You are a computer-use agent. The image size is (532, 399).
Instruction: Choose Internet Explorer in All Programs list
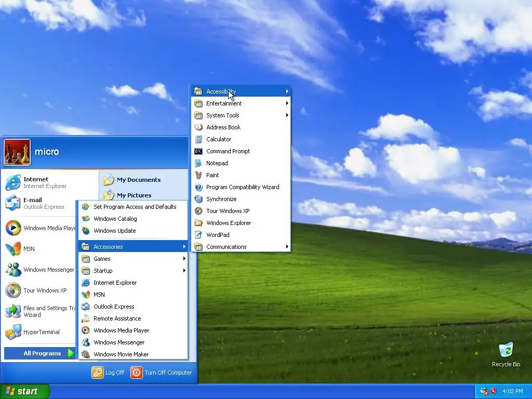pos(133,283)
